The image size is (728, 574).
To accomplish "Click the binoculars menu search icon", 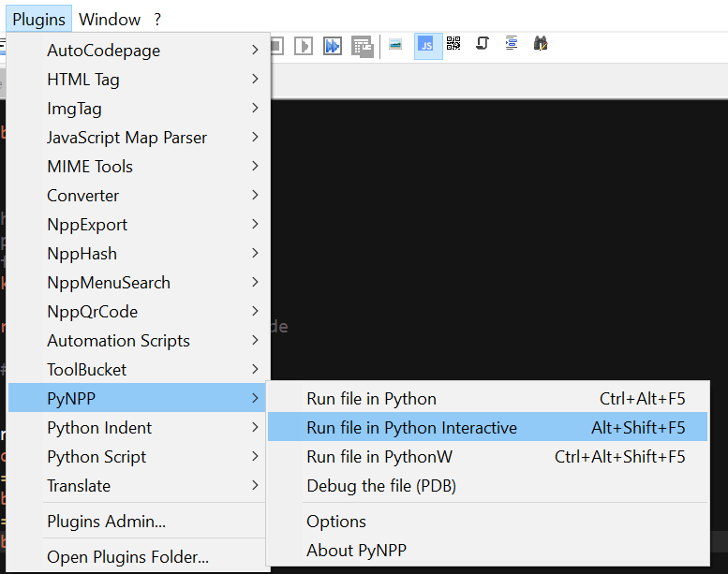I will pos(540,44).
